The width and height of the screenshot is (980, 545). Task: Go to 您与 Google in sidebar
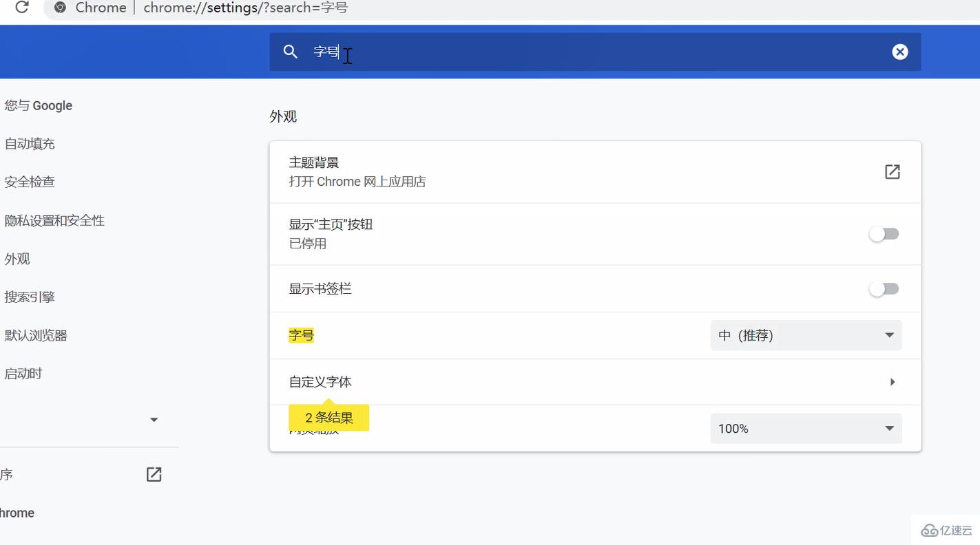(x=39, y=105)
